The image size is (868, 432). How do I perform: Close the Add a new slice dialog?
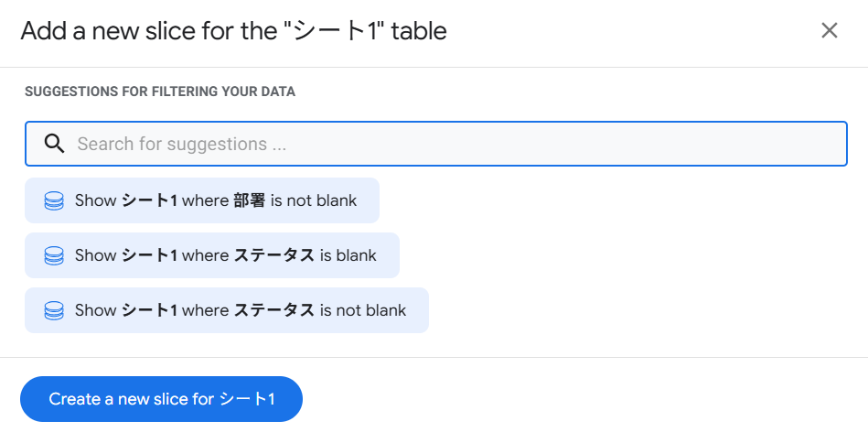(829, 30)
